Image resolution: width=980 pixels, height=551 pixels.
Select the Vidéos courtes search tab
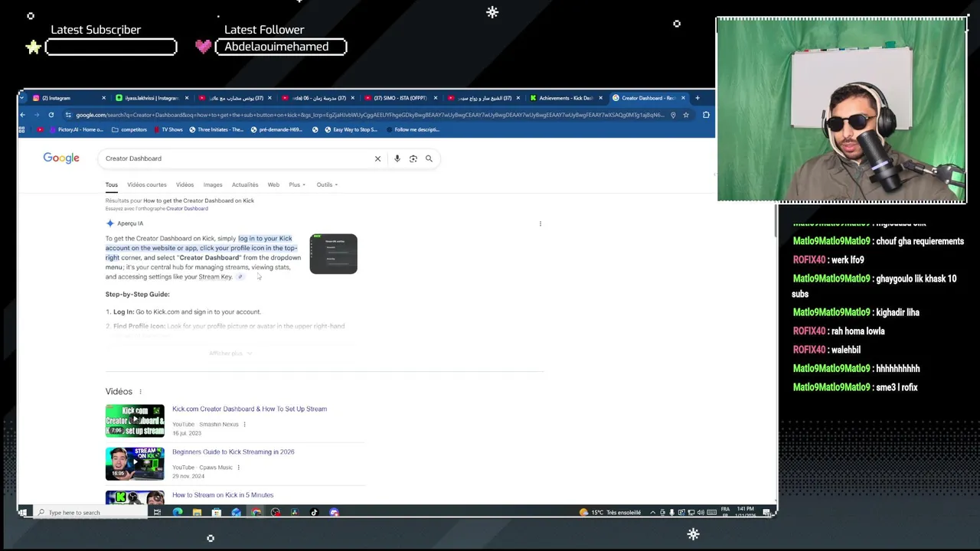[147, 184]
